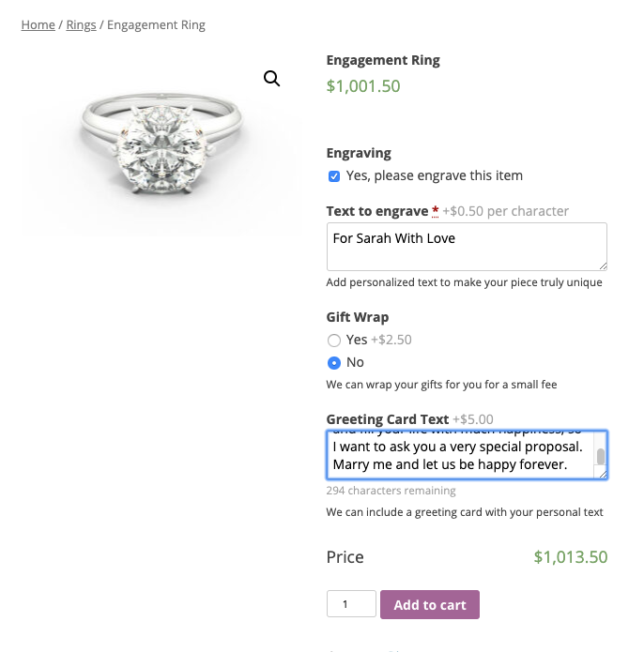Click inside the Greeting Card Text area
Screen dimensions: 644x652
coord(460,455)
